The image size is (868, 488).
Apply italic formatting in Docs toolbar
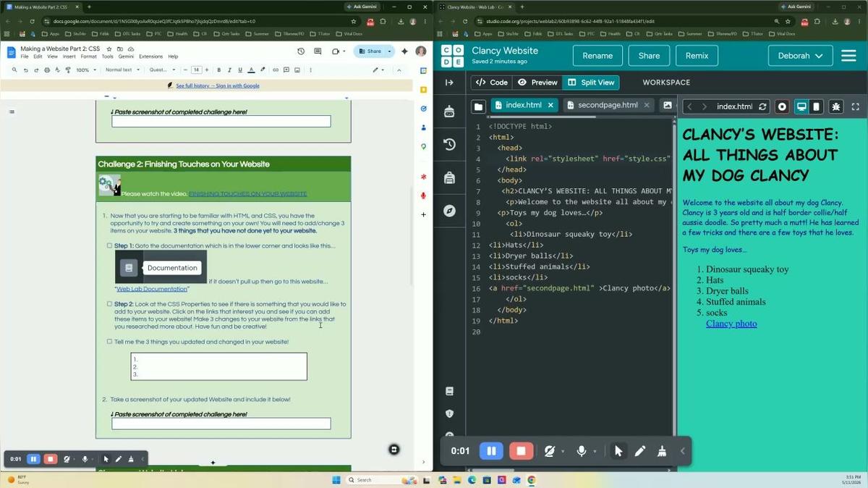[x=229, y=70]
